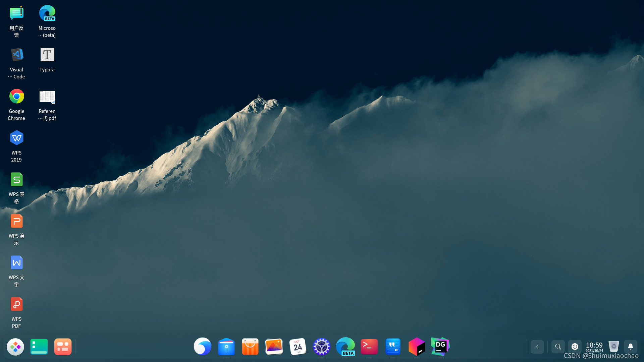Select the Typora desktop icon
Image resolution: width=644 pixels, height=362 pixels.
tap(47, 60)
